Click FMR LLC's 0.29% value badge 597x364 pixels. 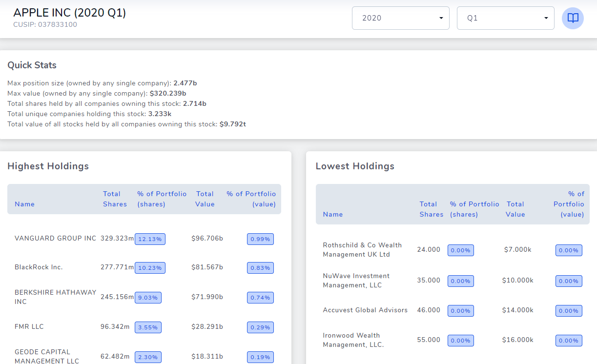pyautogui.click(x=260, y=327)
